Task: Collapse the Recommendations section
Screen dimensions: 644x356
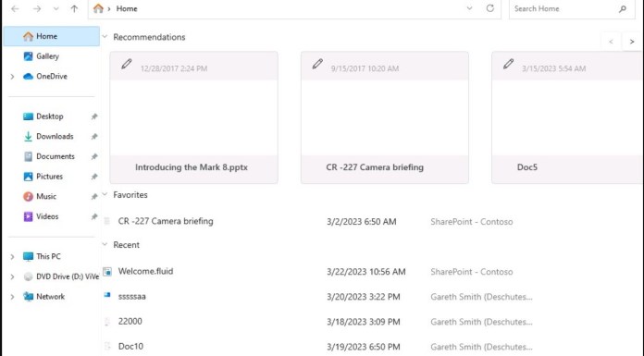Action: [x=105, y=37]
